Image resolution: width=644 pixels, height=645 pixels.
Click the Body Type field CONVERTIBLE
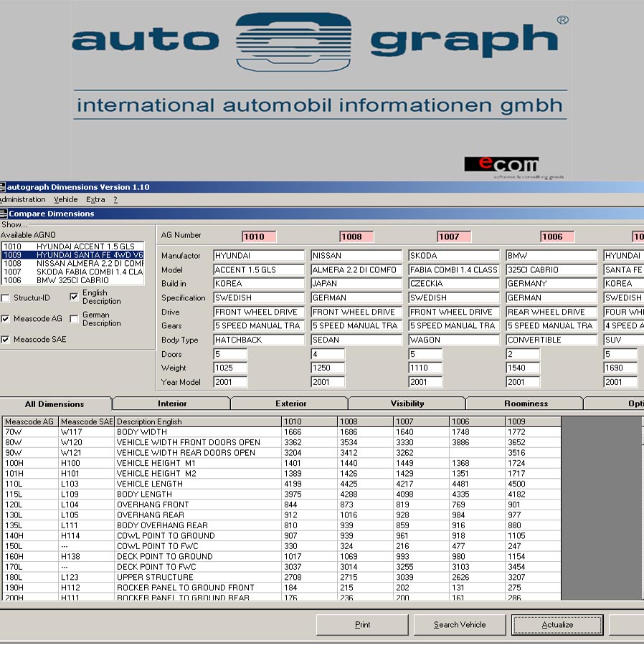(551, 340)
